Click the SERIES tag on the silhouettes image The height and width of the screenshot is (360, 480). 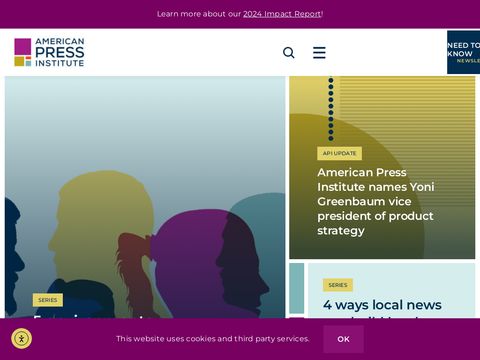(48, 300)
